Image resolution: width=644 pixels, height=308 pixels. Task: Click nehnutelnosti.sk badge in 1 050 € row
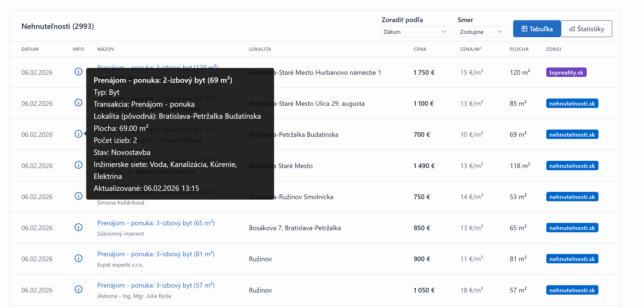(x=572, y=290)
